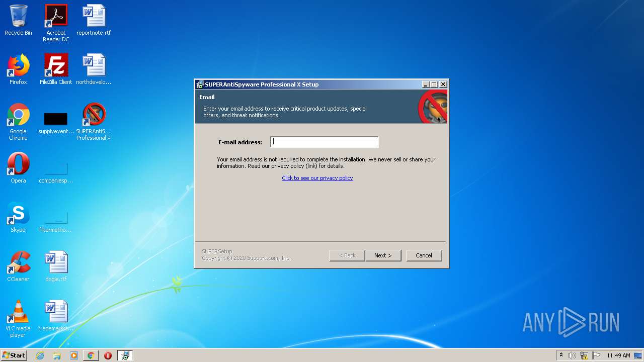
Task: Open Action Center flag icon
Action: [596, 355]
